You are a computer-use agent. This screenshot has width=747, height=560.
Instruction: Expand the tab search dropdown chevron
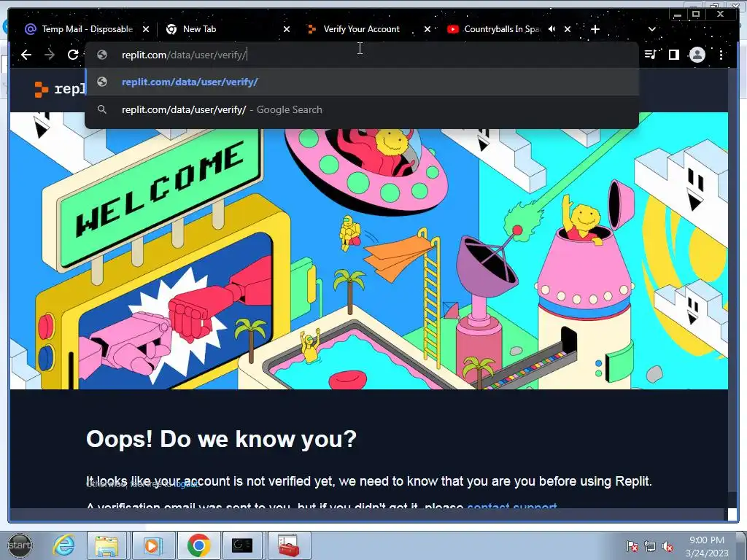tap(651, 29)
